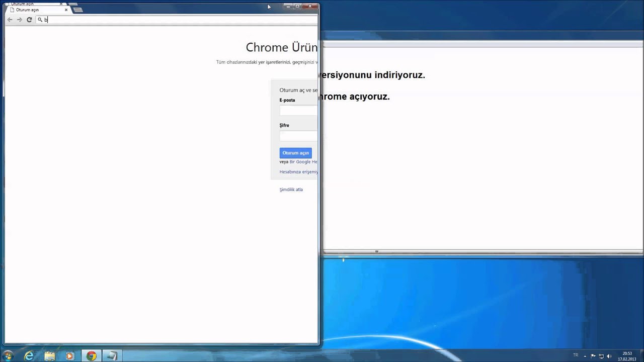Viewport: 644px width, 362px height.
Task: Close the Chrome window with red X
Action: tap(310, 6)
